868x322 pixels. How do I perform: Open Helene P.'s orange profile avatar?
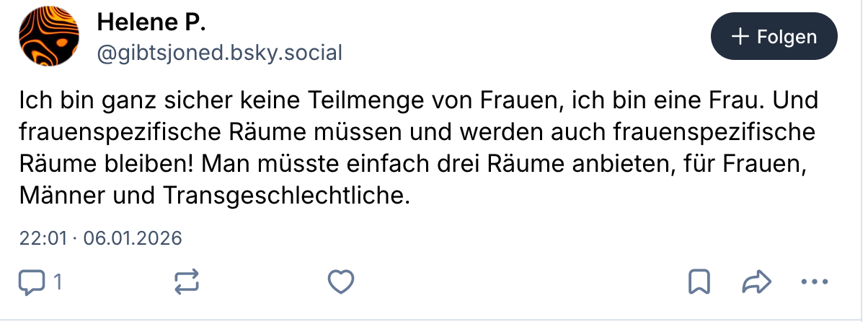pos(48,36)
